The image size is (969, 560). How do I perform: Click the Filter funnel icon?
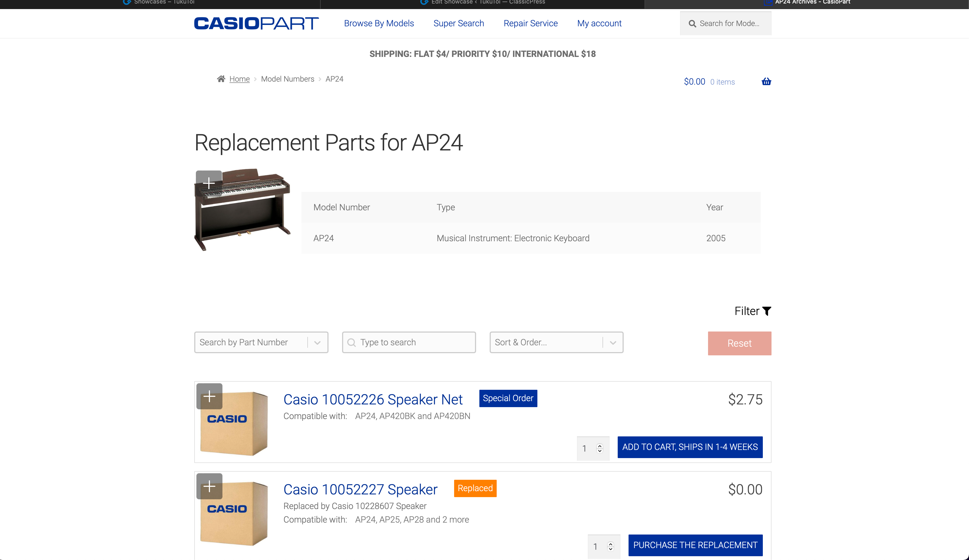pyautogui.click(x=767, y=311)
